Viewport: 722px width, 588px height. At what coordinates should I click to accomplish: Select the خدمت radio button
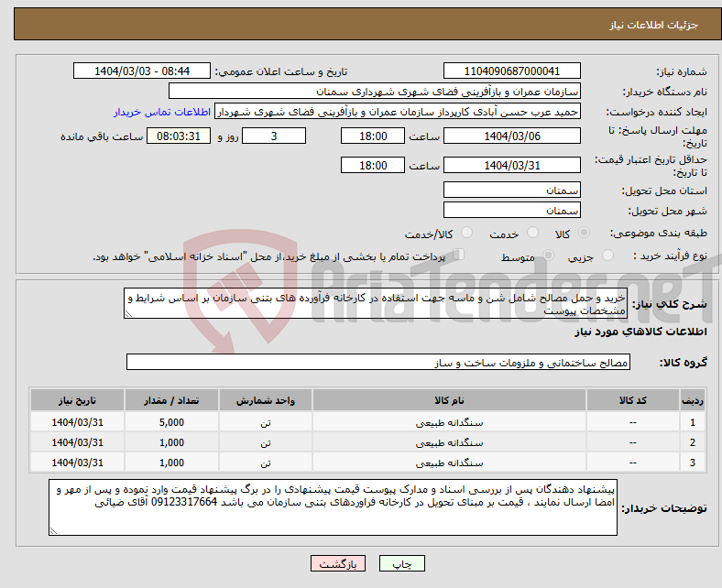pyautogui.click(x=532, y=233)
